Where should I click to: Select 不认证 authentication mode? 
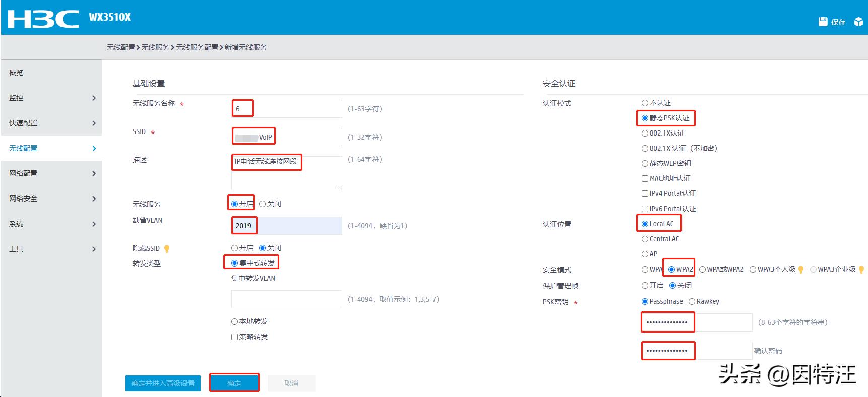pos(645,103)
